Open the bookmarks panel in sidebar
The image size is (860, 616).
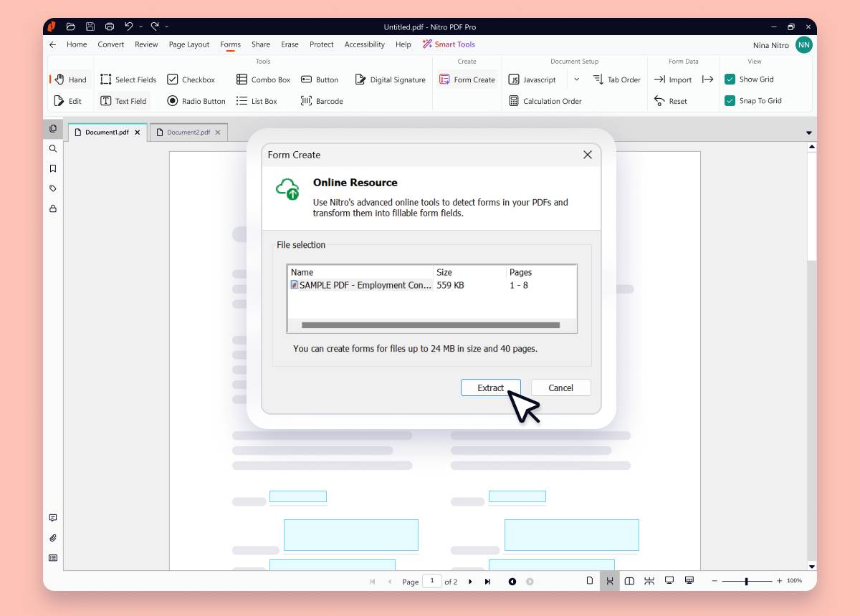click(x=53, y=169)
